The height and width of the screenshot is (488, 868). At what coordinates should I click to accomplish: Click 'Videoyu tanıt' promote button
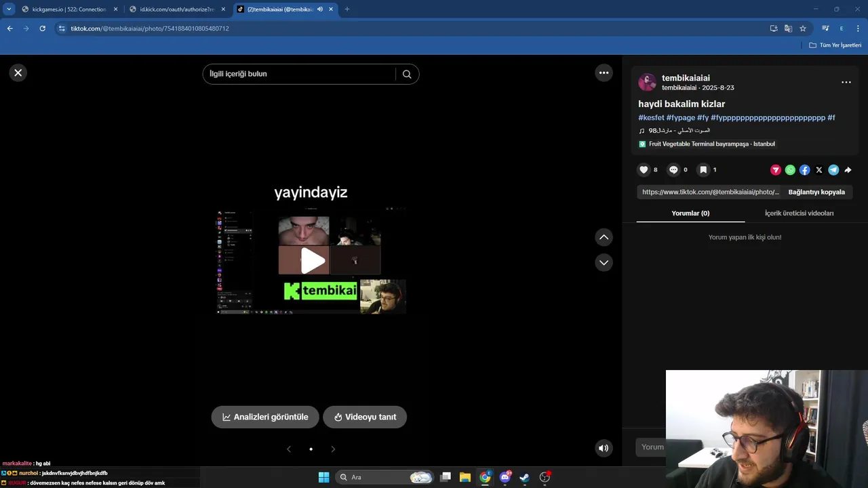pos(365,417)
